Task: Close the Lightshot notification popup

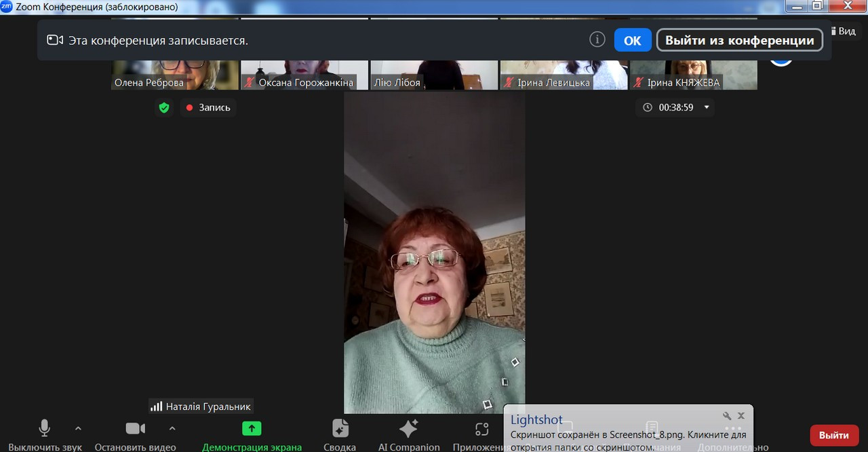Action: pos(741,416)
